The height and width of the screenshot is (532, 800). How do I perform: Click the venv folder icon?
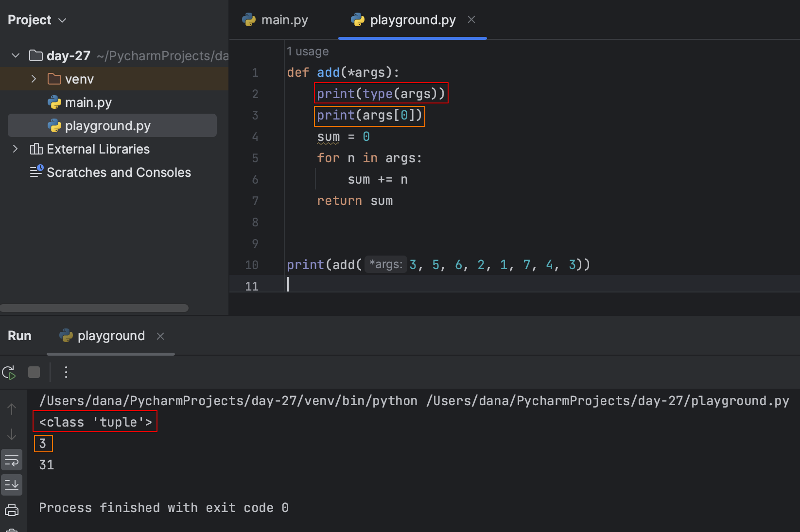(x=54, y=79)
